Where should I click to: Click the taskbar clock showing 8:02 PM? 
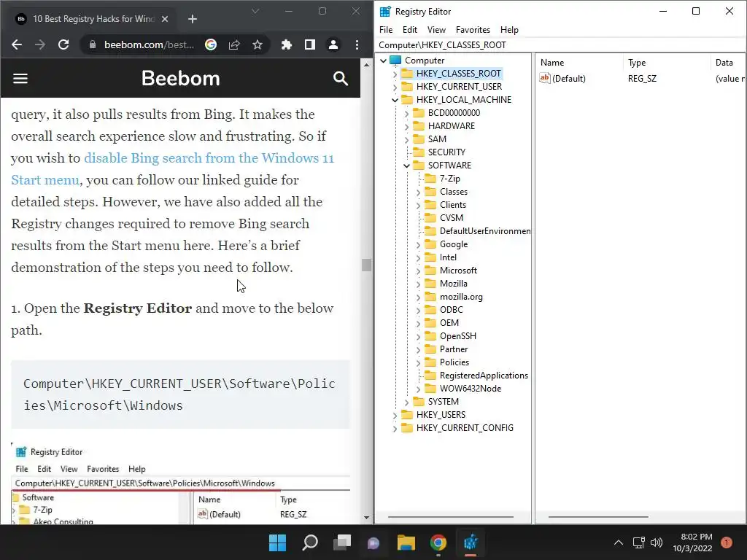[x=692, y=542]
